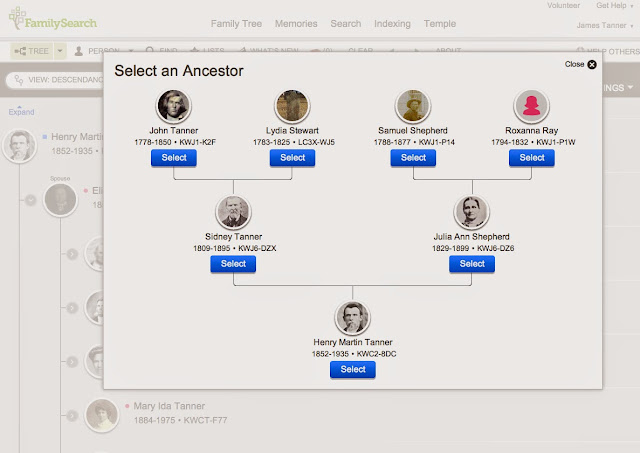This screenshot has width=640, height=453.
Task: Click the PERSON toolbar icon
Action: pyautogui.click(x=79, y=51)
